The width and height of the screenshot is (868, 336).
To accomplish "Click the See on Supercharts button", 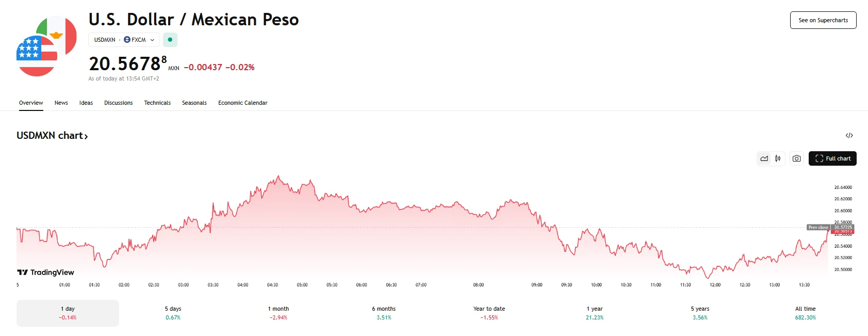I will 823,20.
